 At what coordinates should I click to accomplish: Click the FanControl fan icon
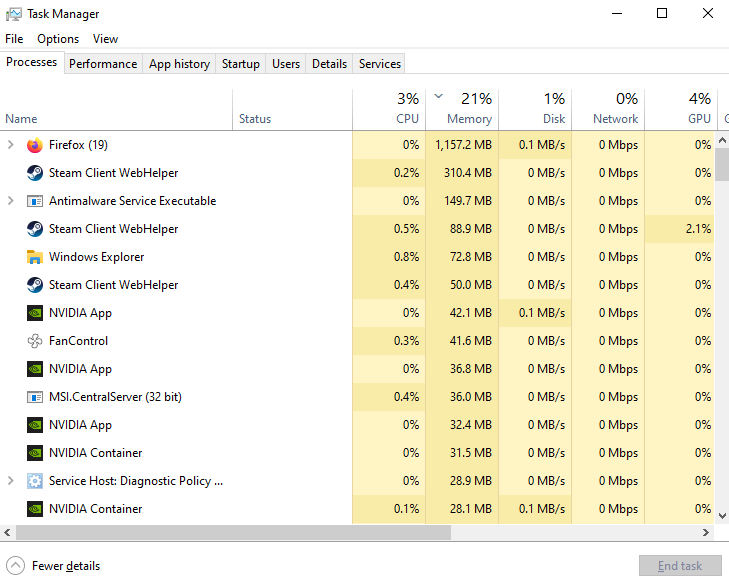(35, 341)
